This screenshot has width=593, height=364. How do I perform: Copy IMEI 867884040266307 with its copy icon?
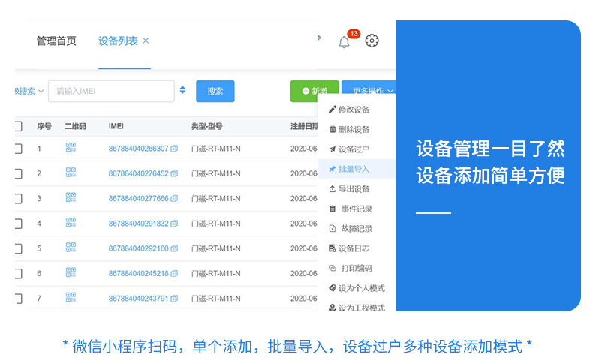click(x=174, y=149)
